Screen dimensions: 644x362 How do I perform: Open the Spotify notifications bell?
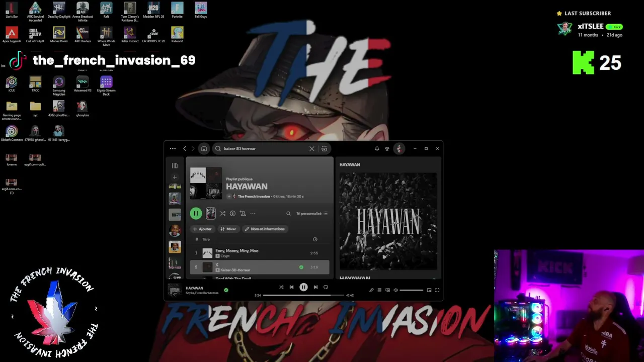pyautogui.click(x=377, y=149)
